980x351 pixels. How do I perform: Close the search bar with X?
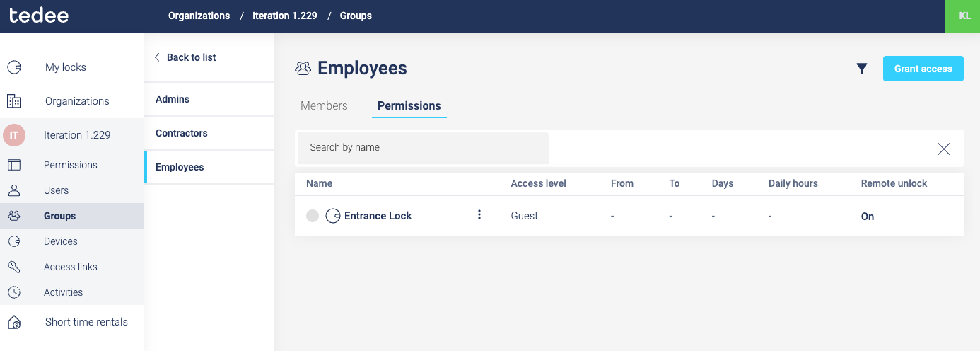(943, 149)
